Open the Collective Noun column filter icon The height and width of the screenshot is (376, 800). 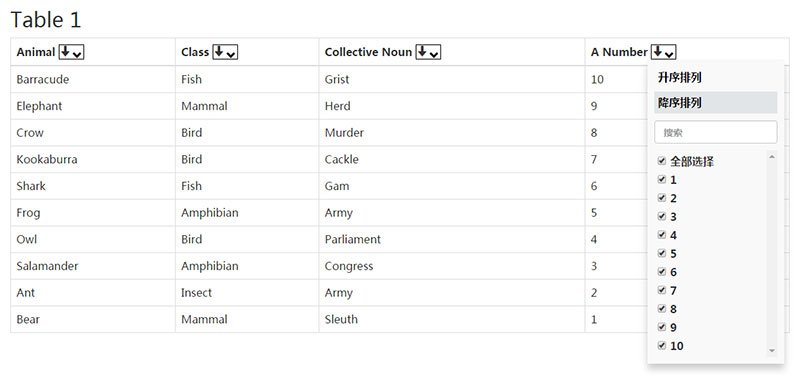(428, 52)
